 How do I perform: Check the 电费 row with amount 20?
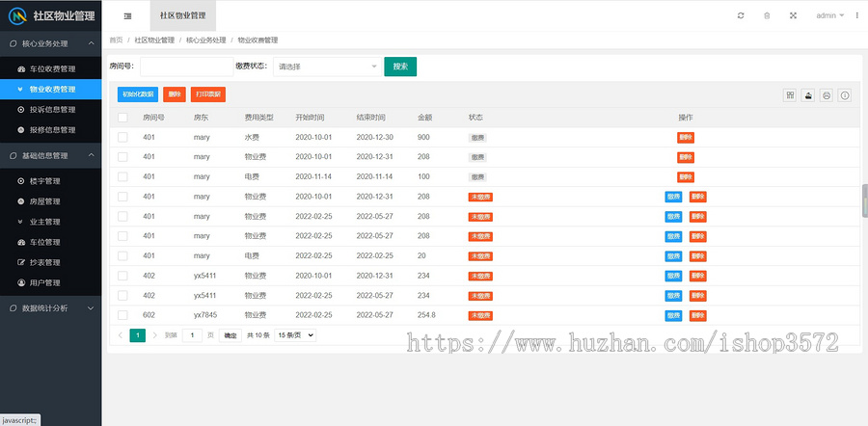[122, 255]
